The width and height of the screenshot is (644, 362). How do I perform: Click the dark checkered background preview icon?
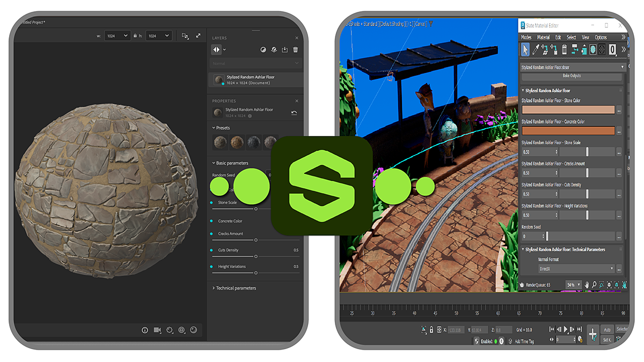click(602, 49)
